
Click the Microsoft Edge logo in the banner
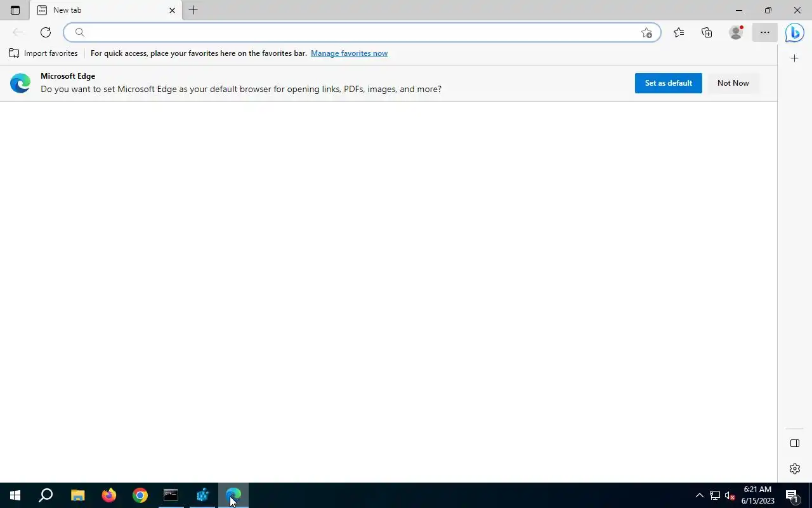[x=20, y=83]
